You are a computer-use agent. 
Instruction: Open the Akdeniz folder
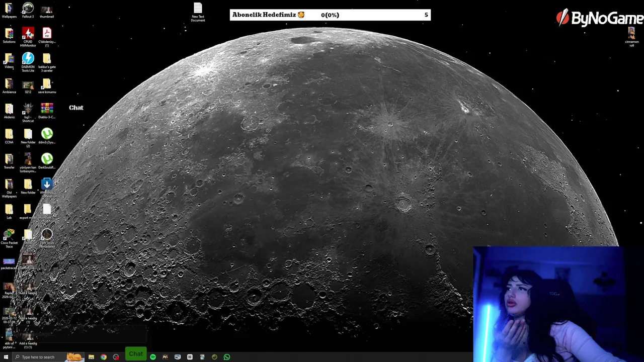9,111
